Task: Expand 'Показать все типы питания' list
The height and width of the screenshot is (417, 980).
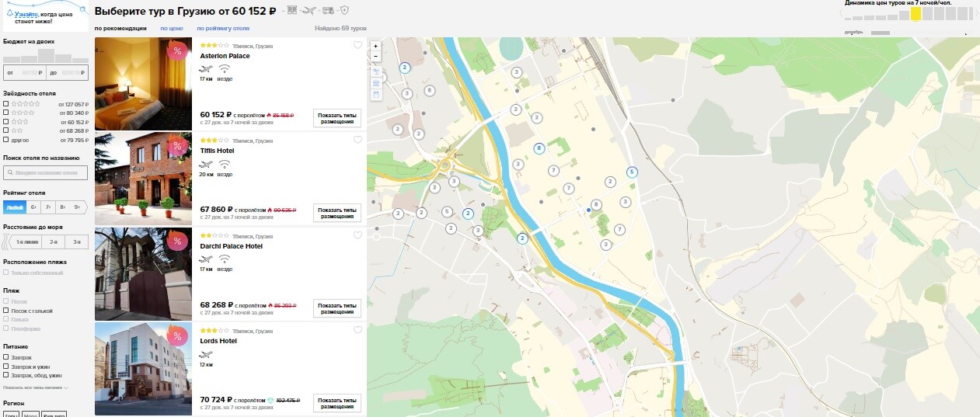Action: coord(36,387)
